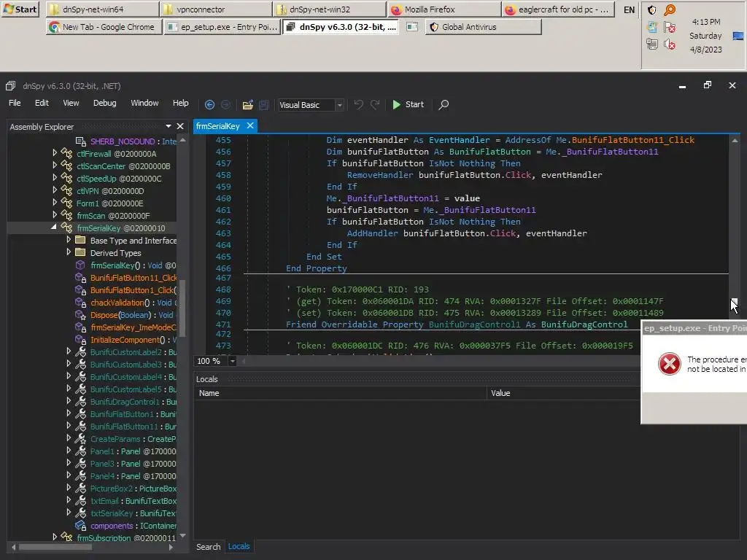Screen dimensions: 747x560
Task: Open the zoom level 100 % dropdown
Action: pyautogui.click(x=233, y=361)
